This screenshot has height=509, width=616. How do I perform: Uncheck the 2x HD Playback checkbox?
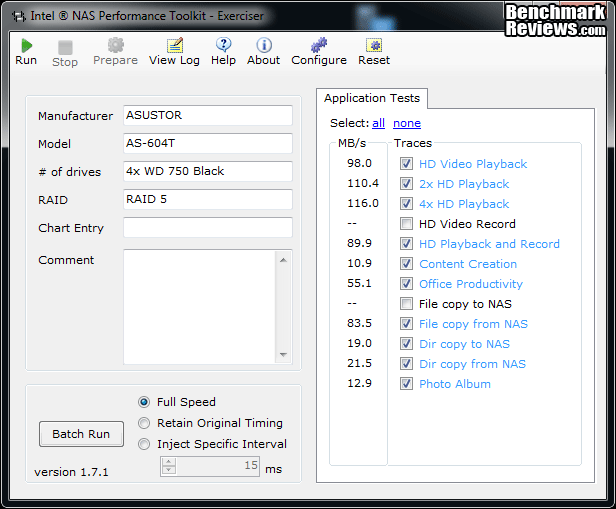pos(406,183)
